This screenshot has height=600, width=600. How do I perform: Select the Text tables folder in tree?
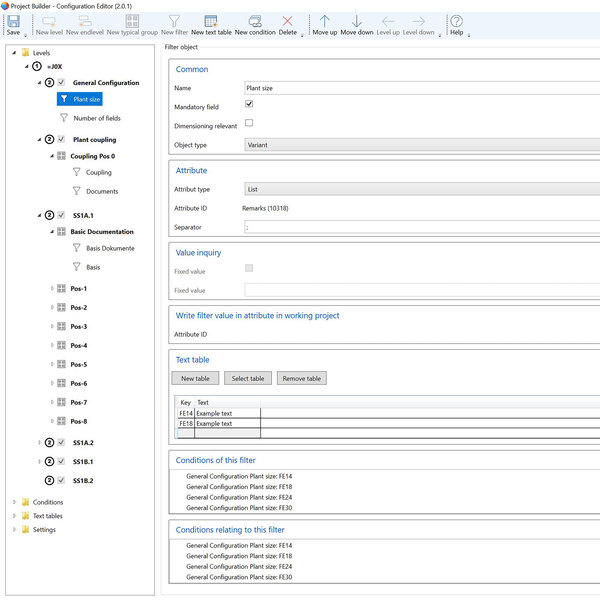(x=47, y=516)
